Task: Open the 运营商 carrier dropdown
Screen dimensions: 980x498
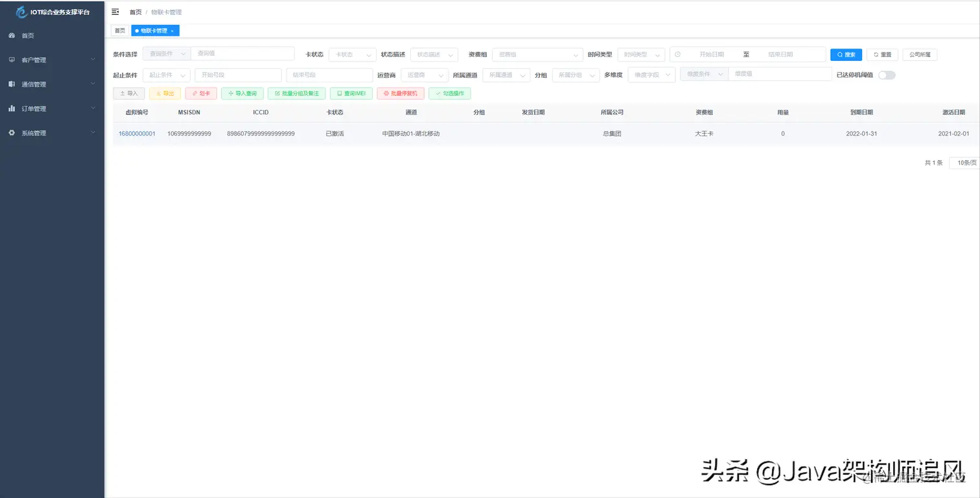Action: click(425, 75)
